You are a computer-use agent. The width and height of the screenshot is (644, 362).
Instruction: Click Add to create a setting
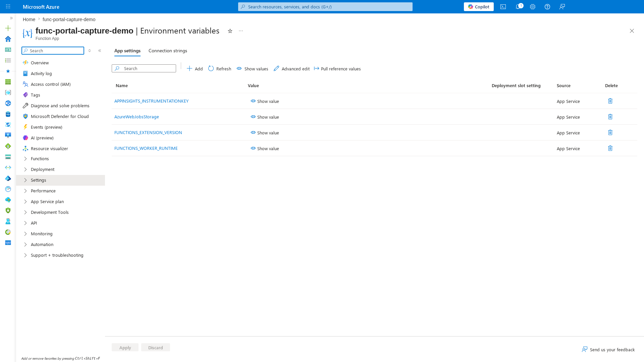pos(195,69)
